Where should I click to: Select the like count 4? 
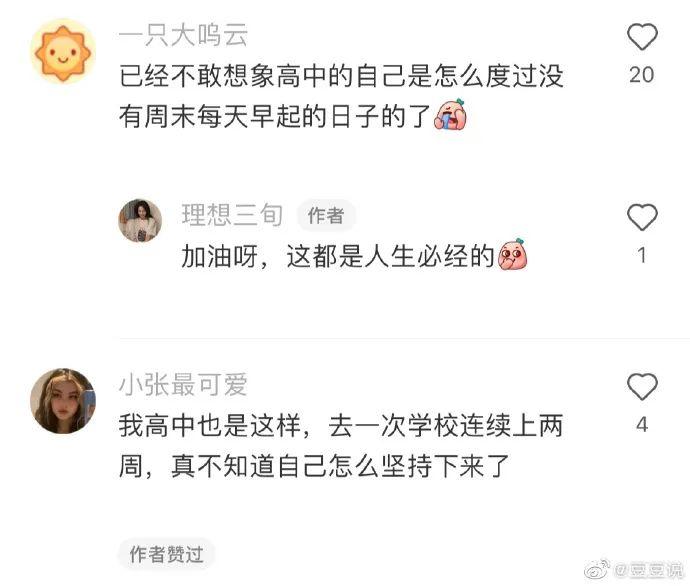click(x=642, y=425)
